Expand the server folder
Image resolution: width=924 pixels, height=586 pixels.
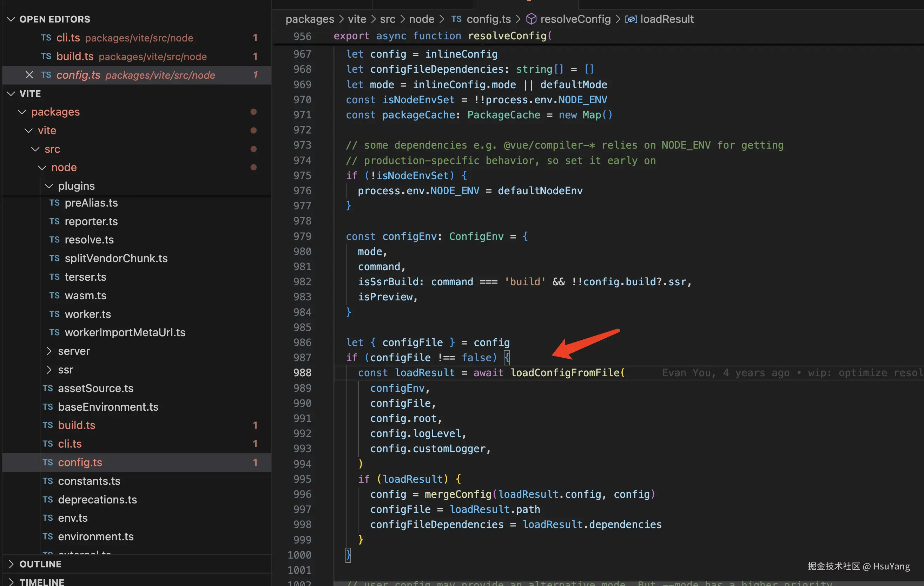tap(49, 351)
